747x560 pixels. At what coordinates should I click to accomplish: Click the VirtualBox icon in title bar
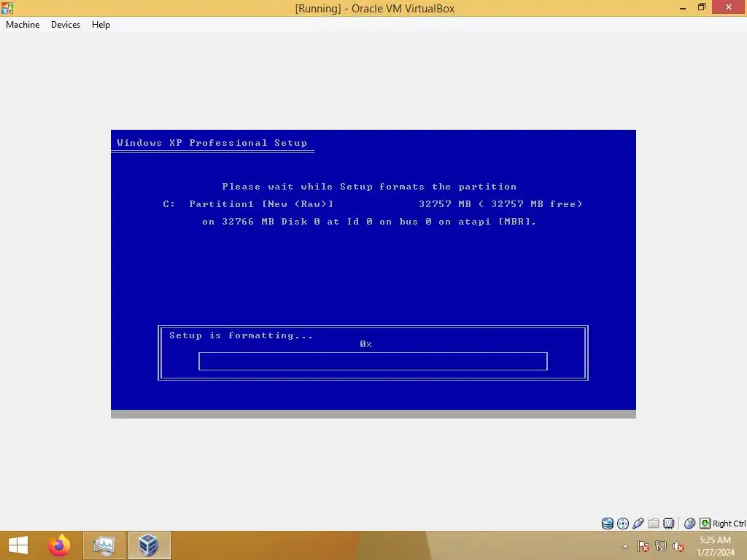(x=7, y=7)
